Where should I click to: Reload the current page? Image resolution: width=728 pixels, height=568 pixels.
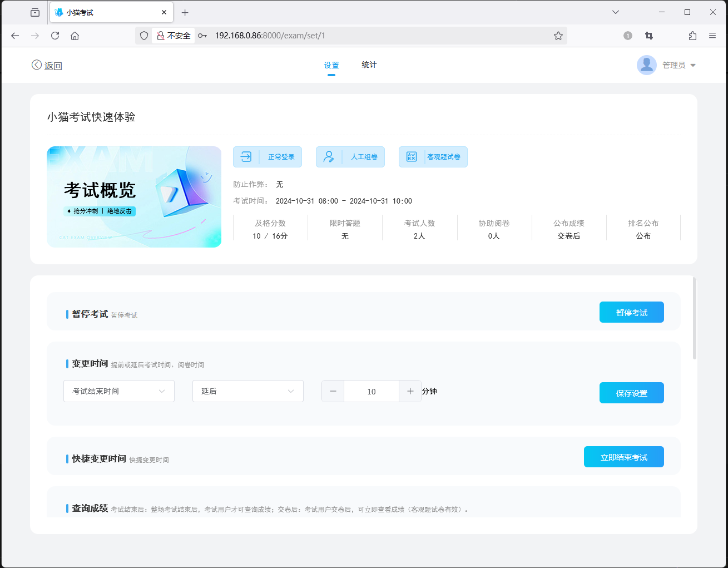pos(55,36)
